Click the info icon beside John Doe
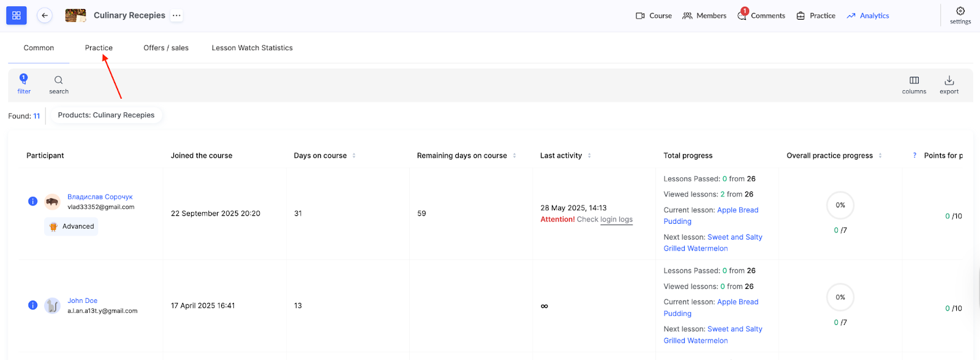The height and width of the screenshot is (360, 980). pos(33,305)
